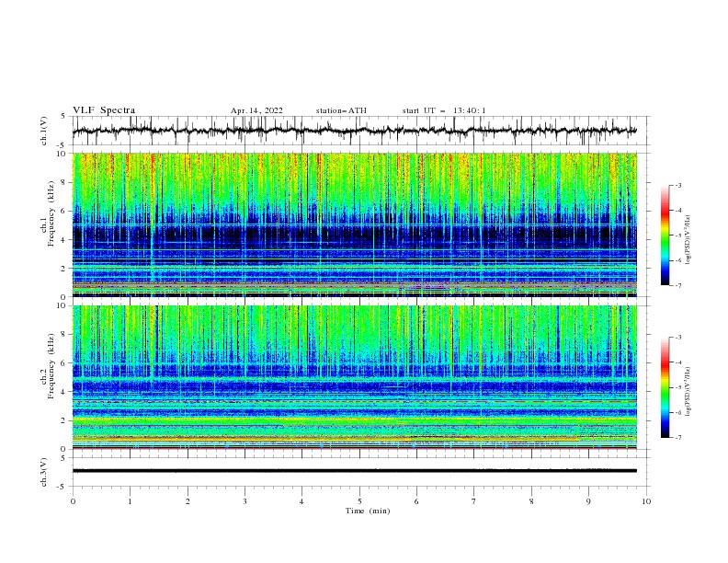The height and width of the screenshot is (563, 728).
Task: Click the "2" kHz tick of ch.1 spectrogram
Action: [x=64, y=269]
